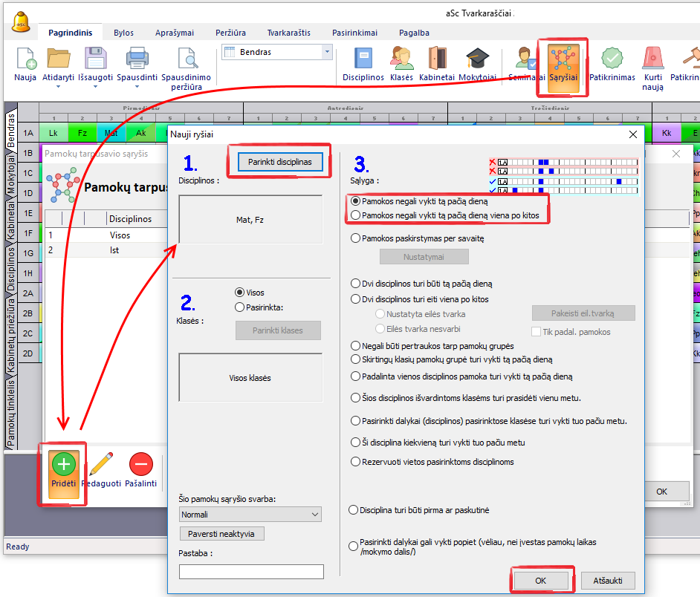Click the green Pridėti plus icon

[64, 465]
